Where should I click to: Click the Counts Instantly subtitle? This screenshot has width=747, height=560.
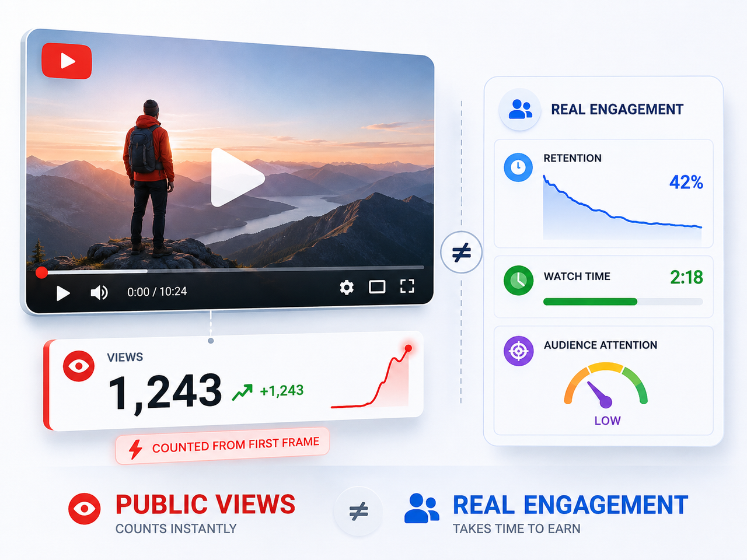(176, 528)
